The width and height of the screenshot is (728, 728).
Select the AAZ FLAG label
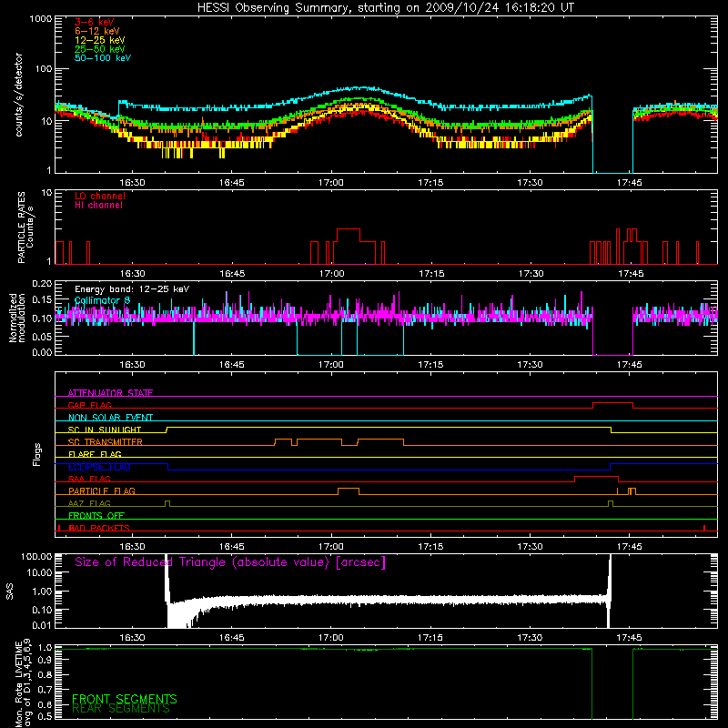click(x=89, y=503)
